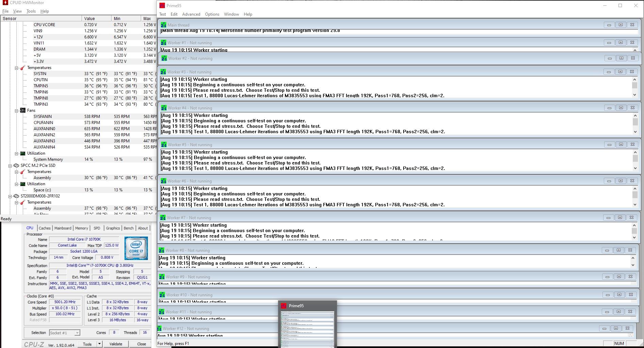This screenshot has width=644, height=348.
Task: Switch to the CPU-Z Graphics tab
Action: tap(113, 228)
